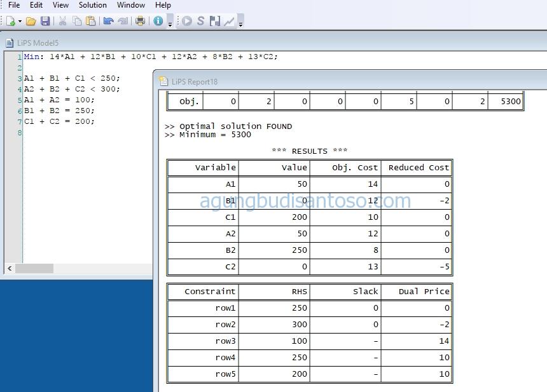Click the LiPS Model5 window title icon

(x=10, y=43)
